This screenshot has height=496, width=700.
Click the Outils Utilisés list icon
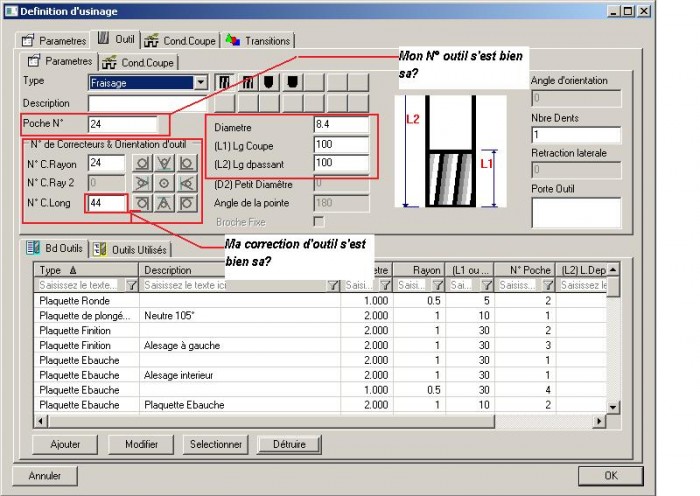[x=100, y=249]
